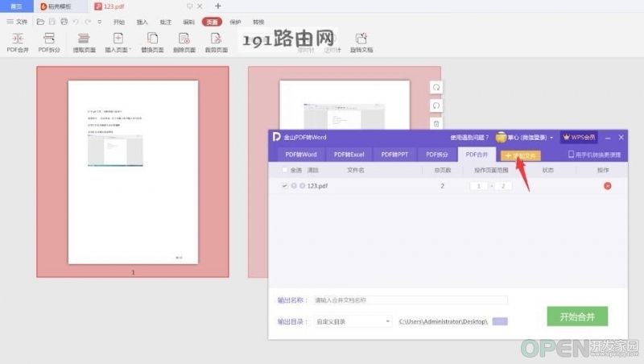Viewport: 644px width, 364px height.
Task: Click the 用手机转换更便捷 phone link
Action: (594, 155)
